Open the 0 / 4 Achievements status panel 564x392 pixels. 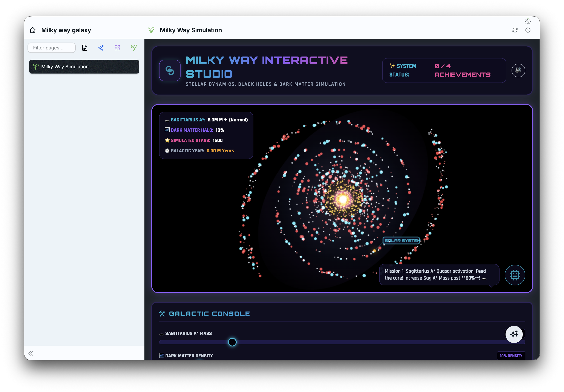444,70
